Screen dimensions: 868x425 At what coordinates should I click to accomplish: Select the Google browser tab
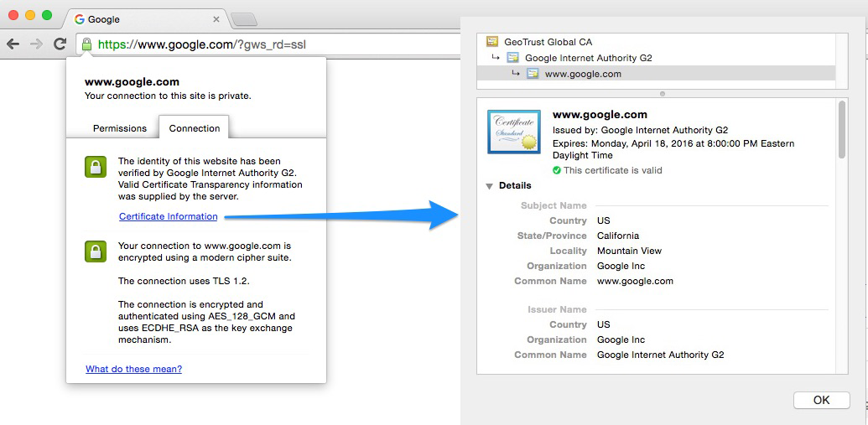click(147, 19)
